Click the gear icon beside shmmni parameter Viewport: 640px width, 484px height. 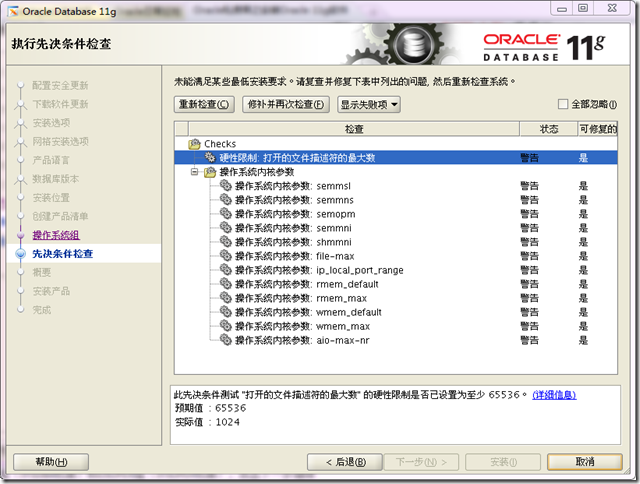click(226, 242)
